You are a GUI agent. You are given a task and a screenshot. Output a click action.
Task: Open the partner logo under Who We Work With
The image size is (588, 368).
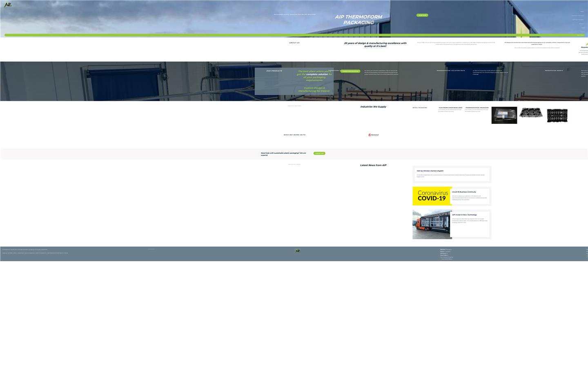point(374,135)
